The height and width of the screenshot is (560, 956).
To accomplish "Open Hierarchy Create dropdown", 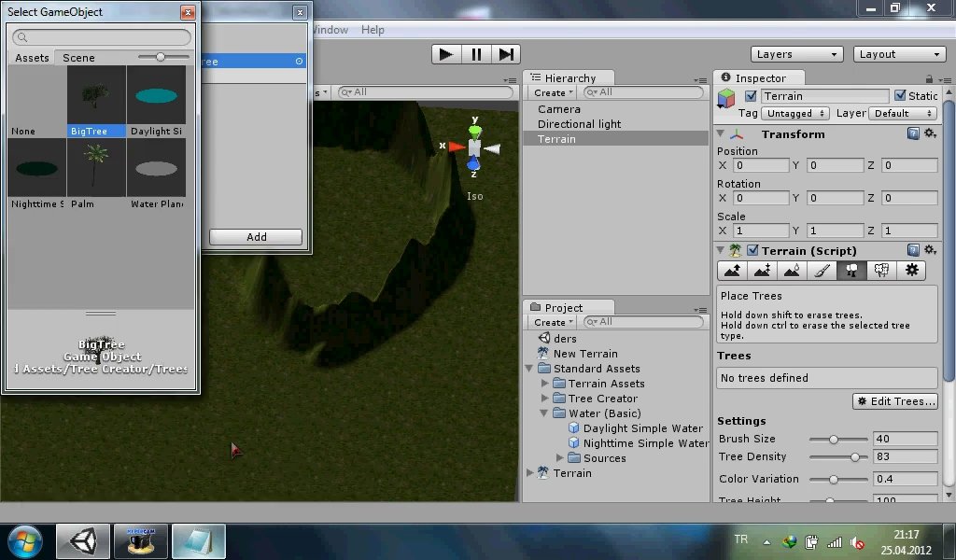I will tap(553, 92).
